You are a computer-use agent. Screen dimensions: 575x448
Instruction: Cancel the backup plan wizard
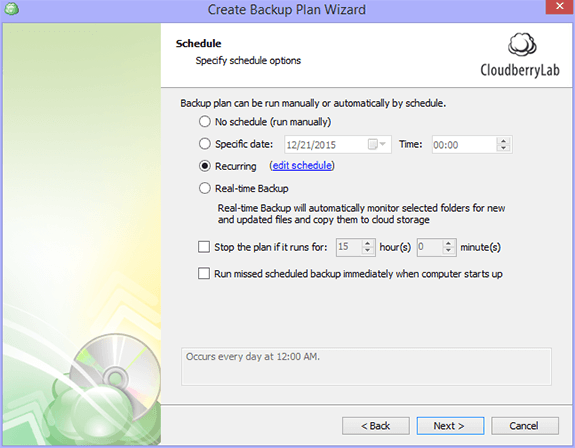click(525, 426)
